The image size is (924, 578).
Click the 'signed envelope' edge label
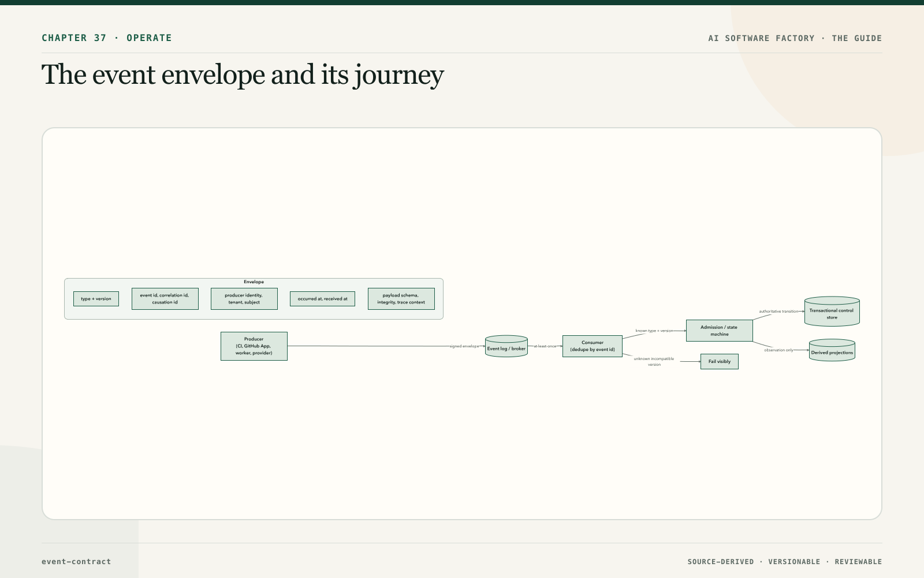click(464, 346)
